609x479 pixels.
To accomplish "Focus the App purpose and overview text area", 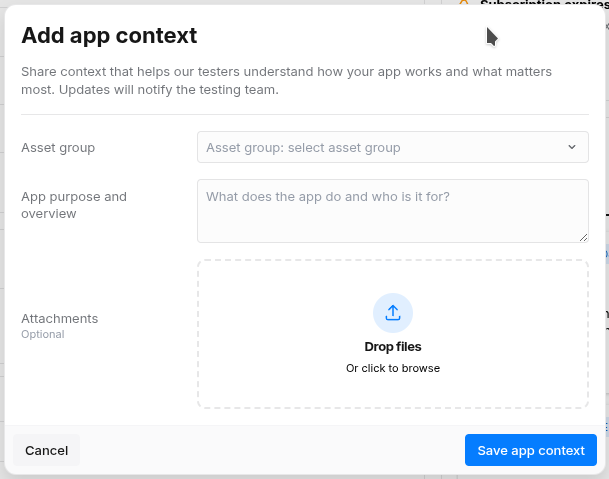I will click(393, 211).
